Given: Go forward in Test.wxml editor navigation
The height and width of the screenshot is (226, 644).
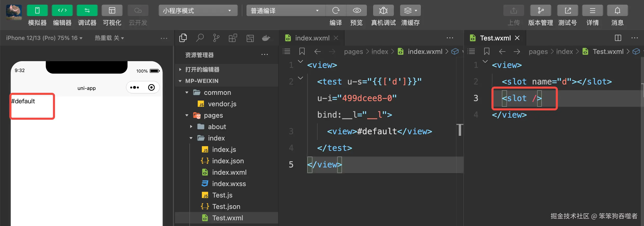Looking at the screenshot, I should pos(517,51).
